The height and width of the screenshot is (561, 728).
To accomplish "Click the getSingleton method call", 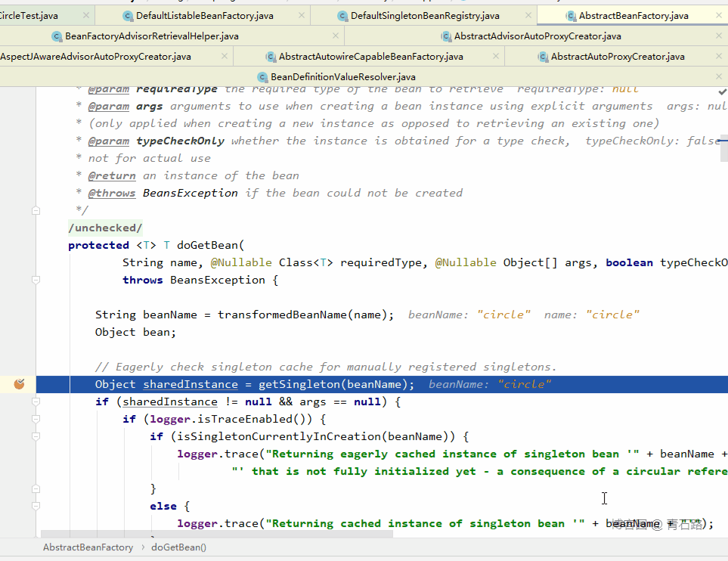I will point(299,385).
